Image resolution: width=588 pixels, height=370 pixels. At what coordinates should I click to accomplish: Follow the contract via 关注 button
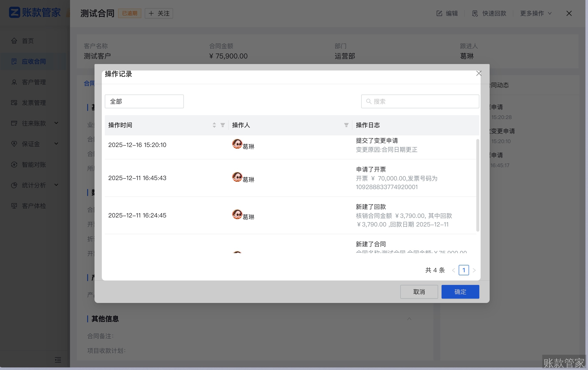click(x=158, y=14)
